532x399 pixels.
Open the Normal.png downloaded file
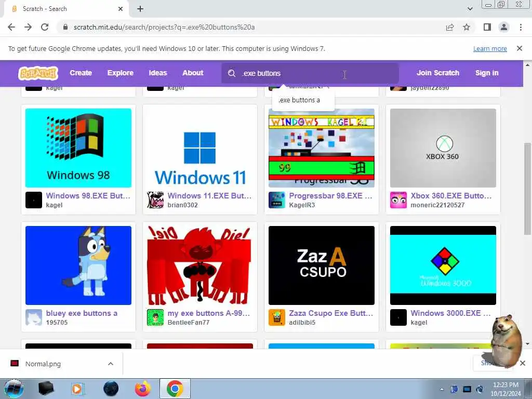pos(43,364)
